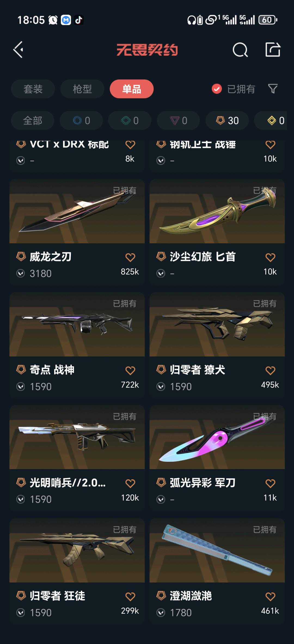Switch to the 枪型 tab

(x=82, y=89)
